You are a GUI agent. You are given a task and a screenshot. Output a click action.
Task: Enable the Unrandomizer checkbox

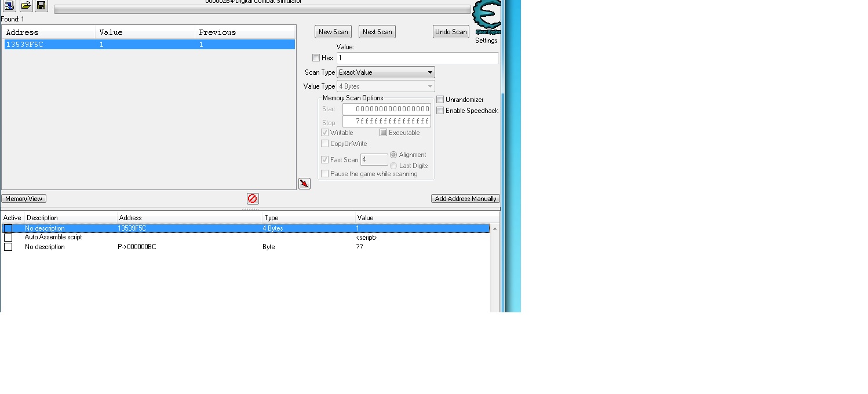(x=440, y=100)
